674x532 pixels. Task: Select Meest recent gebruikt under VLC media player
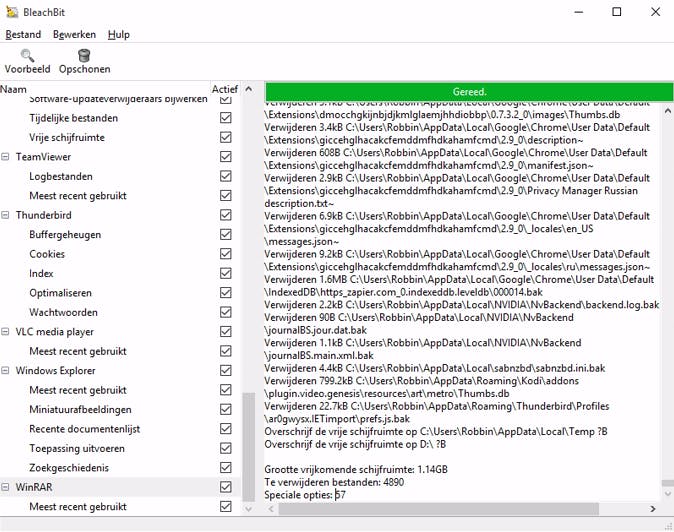[78, 351]
